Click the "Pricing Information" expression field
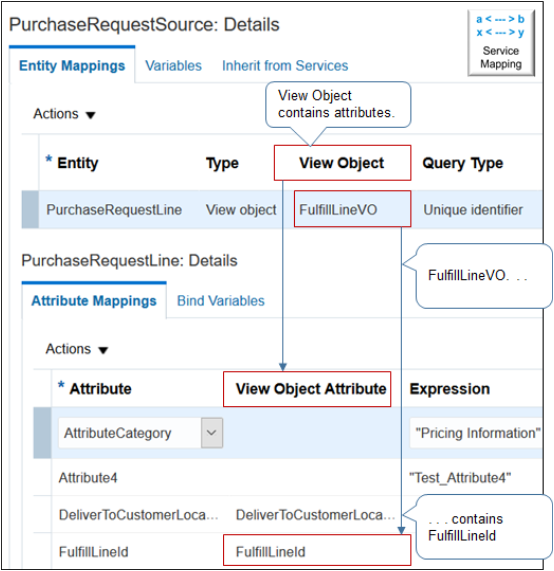Viewport: 554px width, 571px height. [x=476, y=433]
